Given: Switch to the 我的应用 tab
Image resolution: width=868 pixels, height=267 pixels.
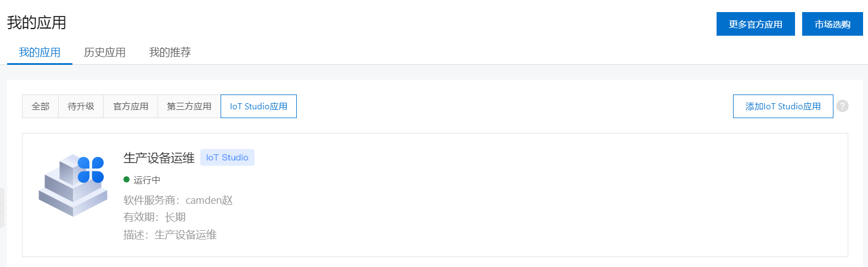Looking at the screenshot, I should [40, 52].
